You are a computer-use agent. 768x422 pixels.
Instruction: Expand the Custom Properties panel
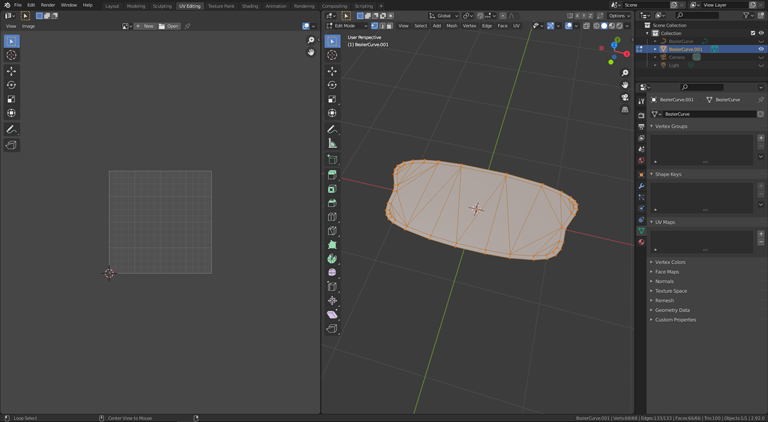(652, 320)
